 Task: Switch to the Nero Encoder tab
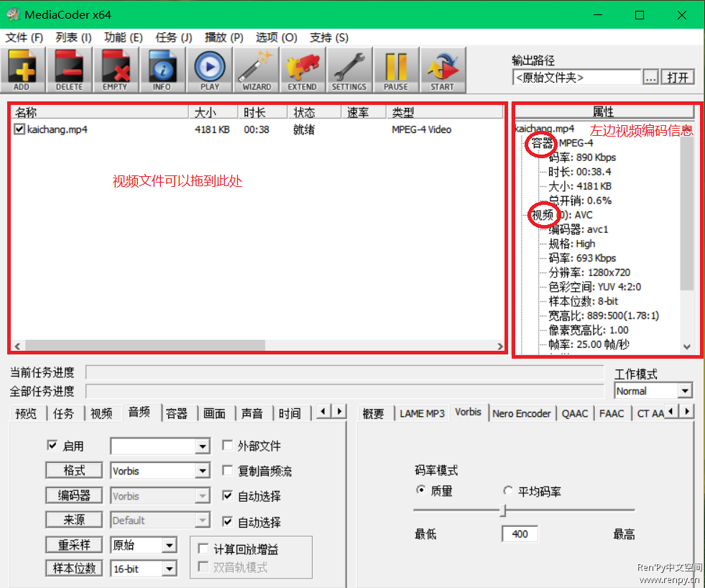pos(522,413)
